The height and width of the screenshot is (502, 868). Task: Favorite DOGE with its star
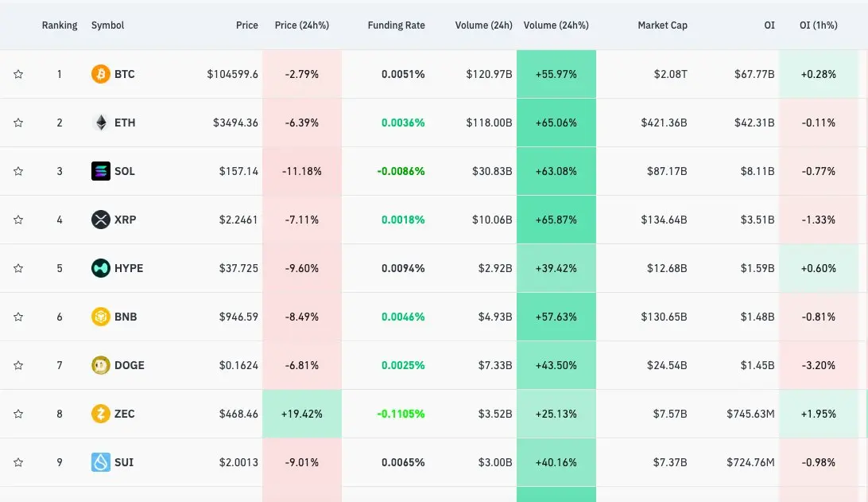18,365
